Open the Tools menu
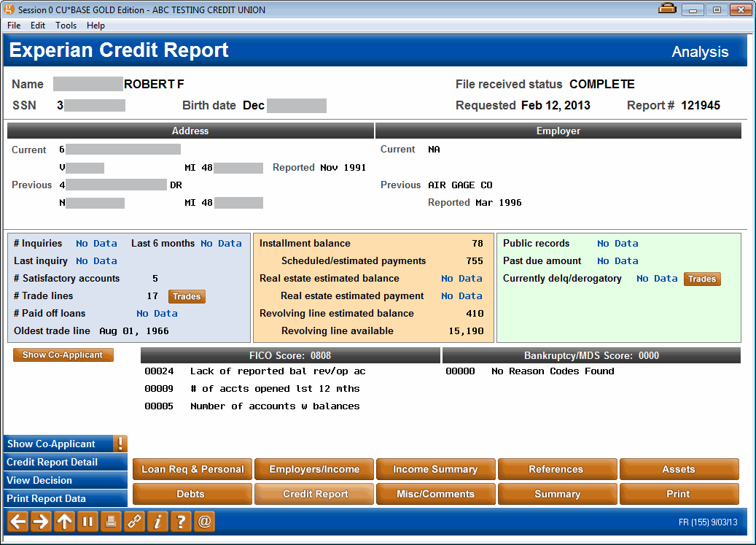The height and width of the screenshot is (545, 756). (66, 26)
